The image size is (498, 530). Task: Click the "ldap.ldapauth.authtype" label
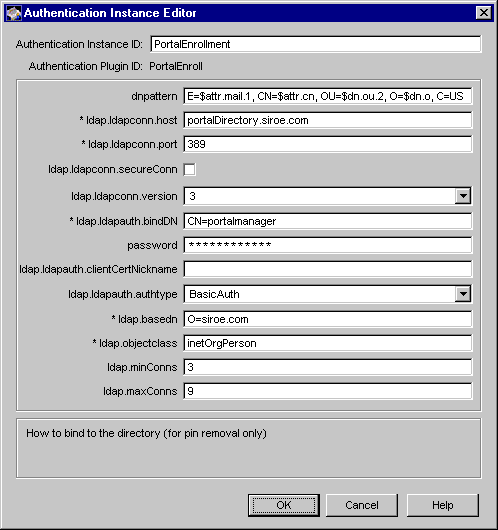(123, 294)
